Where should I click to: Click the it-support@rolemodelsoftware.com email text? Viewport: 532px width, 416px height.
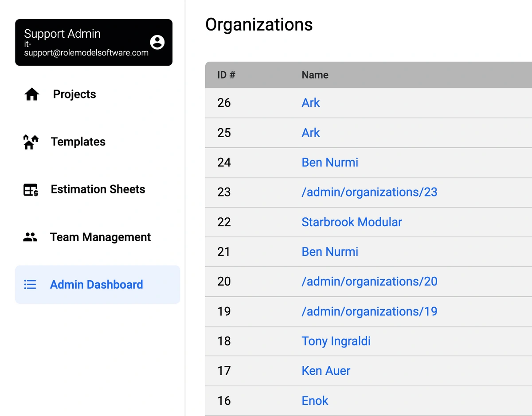pyautogui.click(x=86, y=48)
